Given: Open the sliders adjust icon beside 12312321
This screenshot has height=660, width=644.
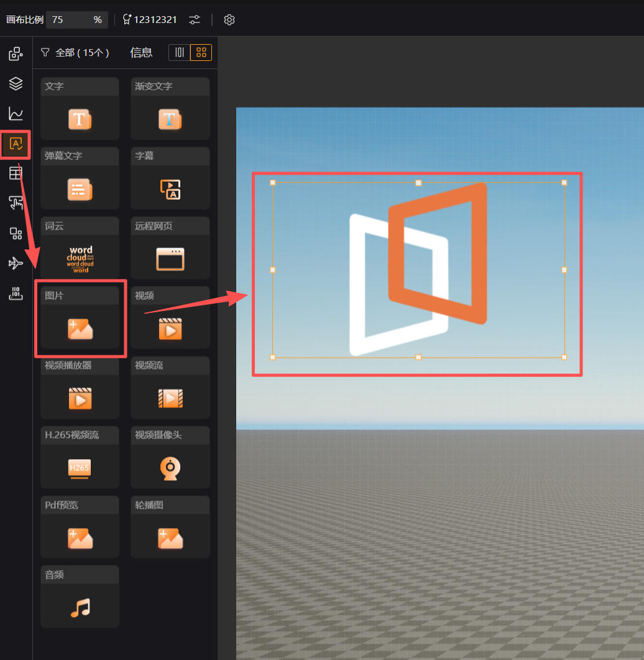Looking at the screenshot, I should [195, 20].
